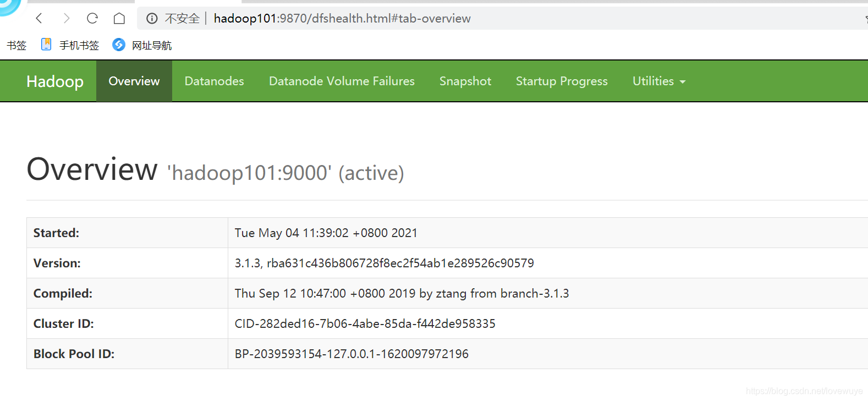Switch to the Datanodes tab
The width and height of the screenshot is (868, 401).
[215, 81]
